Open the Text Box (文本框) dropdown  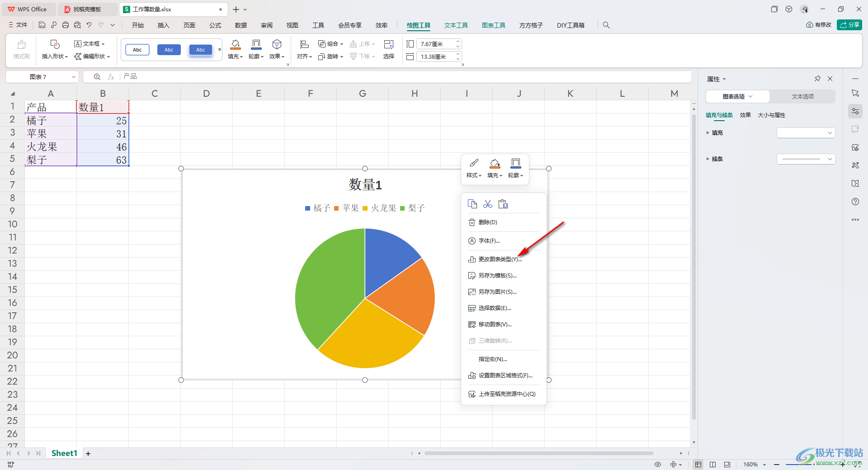point(89,44)
